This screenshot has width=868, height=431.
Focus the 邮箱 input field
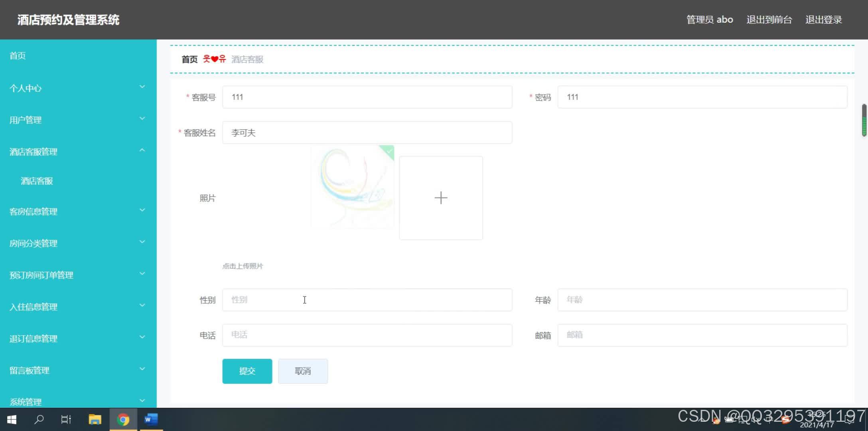[x=702, y=335]
